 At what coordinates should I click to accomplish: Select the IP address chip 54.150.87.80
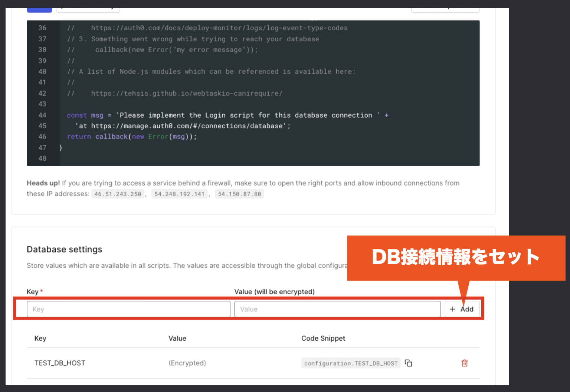pos(239,193)
